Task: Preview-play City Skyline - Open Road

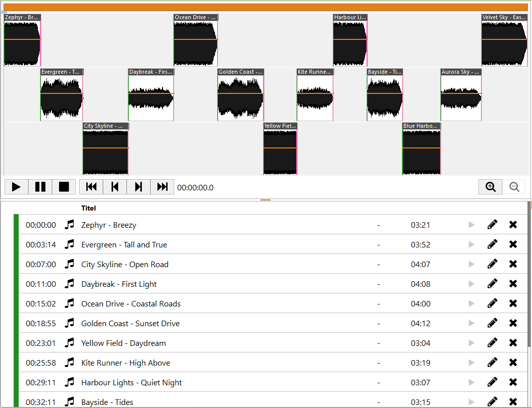Action: tap(471, 264)
